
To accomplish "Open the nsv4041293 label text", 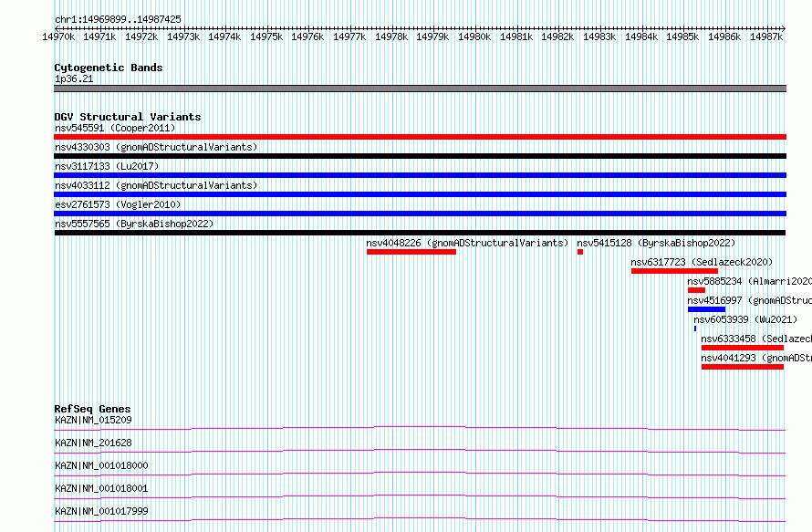I will (756, 358).
